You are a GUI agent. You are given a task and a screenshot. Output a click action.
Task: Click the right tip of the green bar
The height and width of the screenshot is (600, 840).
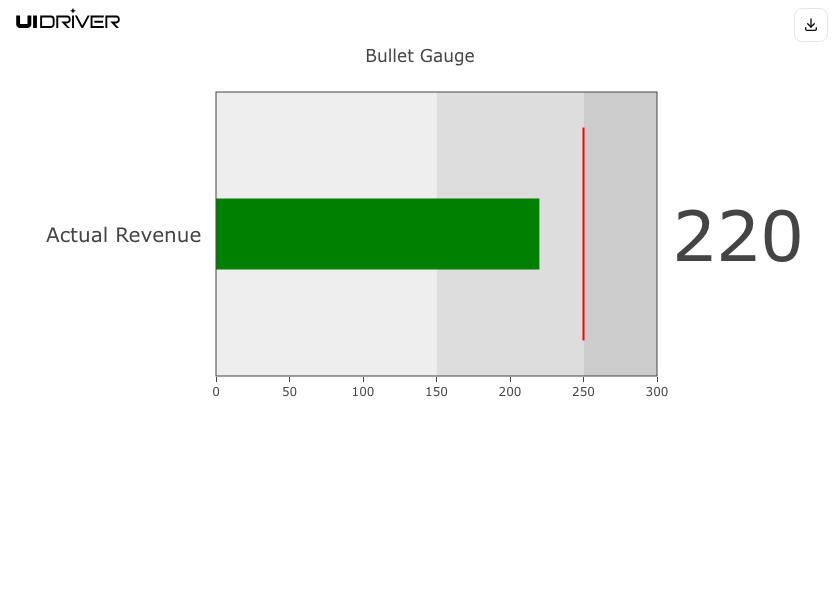(536, 234)
